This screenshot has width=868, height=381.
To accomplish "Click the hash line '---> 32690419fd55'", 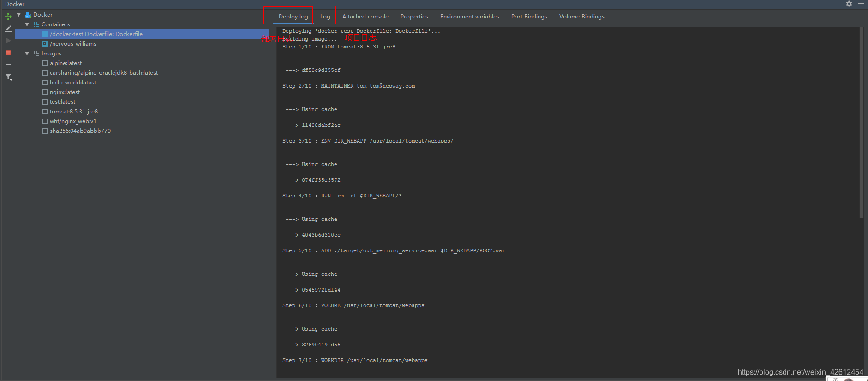I will 313,345.
